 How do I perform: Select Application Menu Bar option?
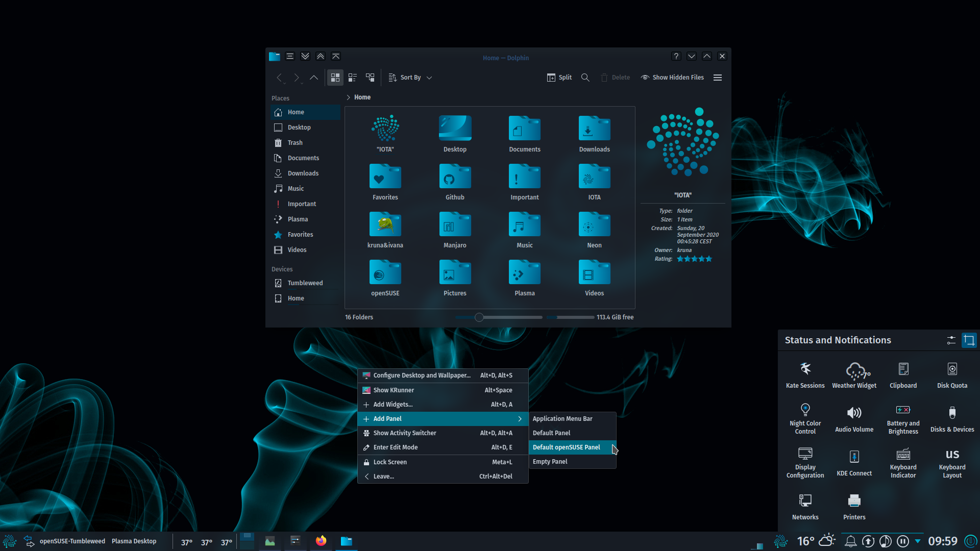[572, 419]
